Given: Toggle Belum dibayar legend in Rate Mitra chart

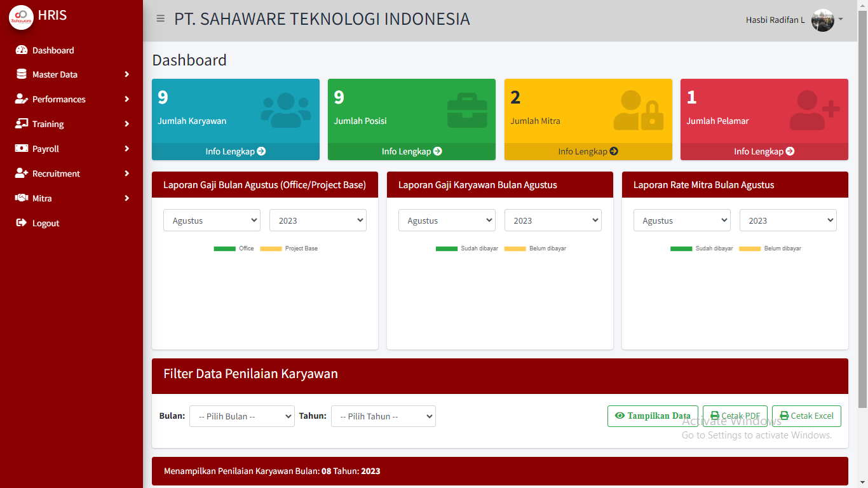Looking at the screenshot, I should pos(770,248).
